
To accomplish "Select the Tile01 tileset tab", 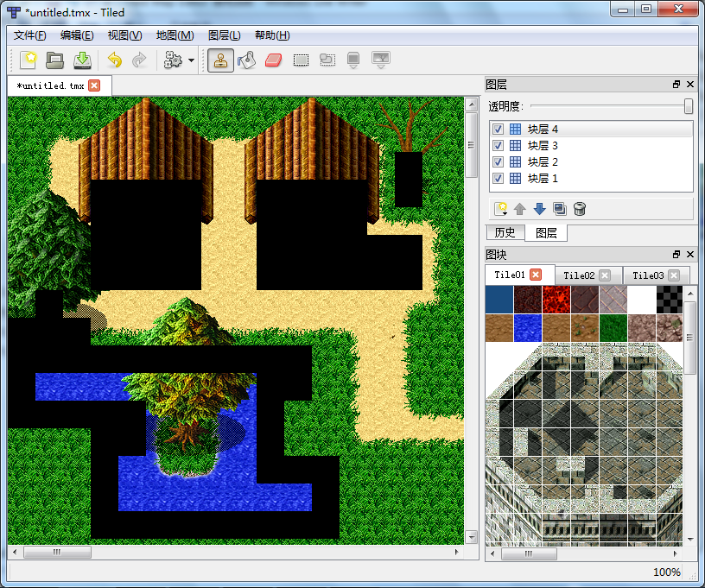I will 510,275.
